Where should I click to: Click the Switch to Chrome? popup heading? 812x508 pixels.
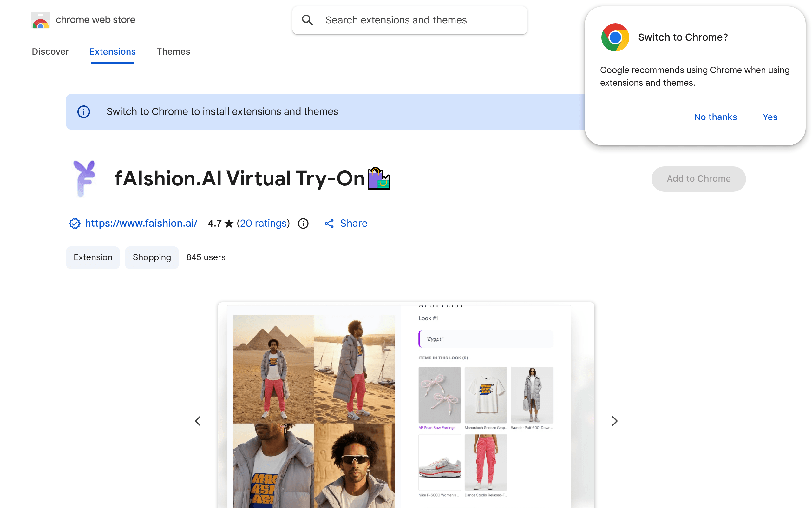point(683,37)
